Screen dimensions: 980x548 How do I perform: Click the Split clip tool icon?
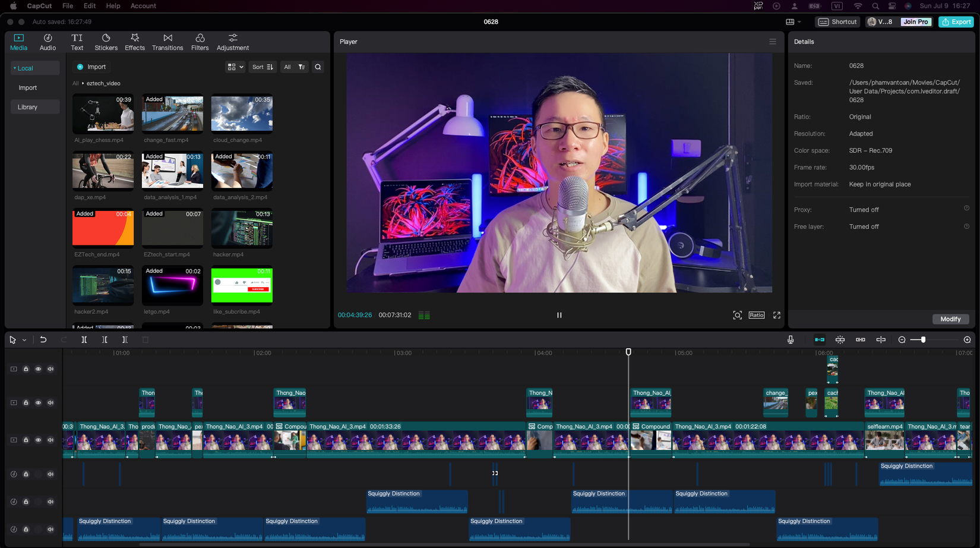pos(84,340)
